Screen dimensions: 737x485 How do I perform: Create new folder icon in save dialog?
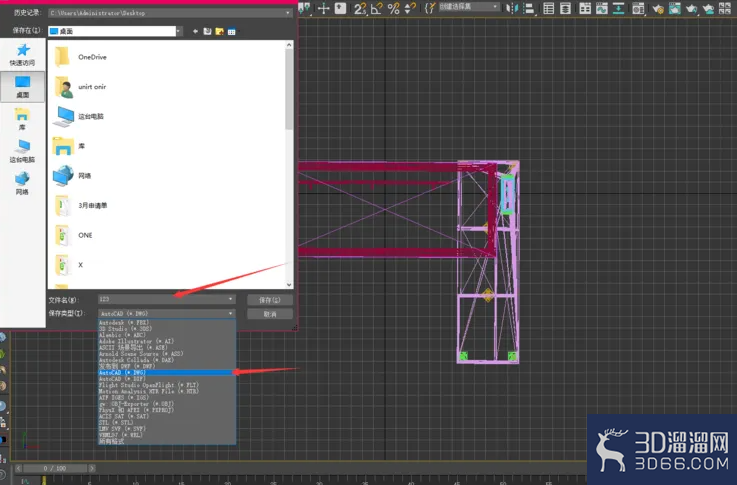click(220, 31)
